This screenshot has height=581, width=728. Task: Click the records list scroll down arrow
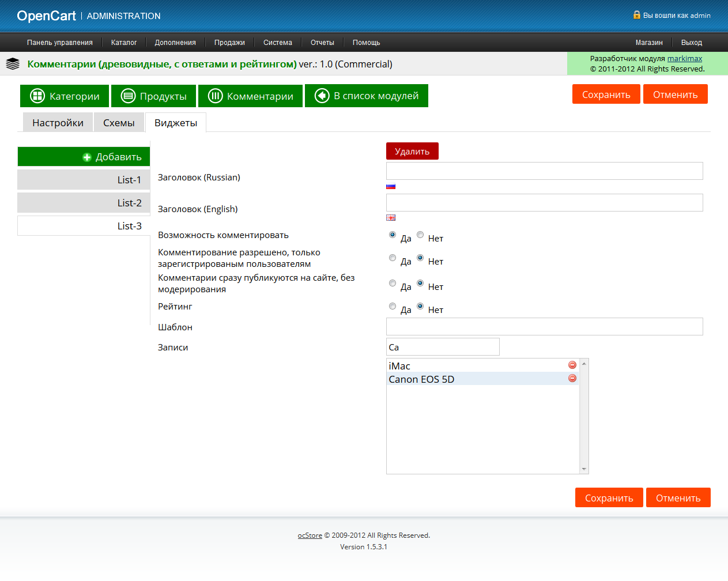pyautogui.click(x=584, y=469)
